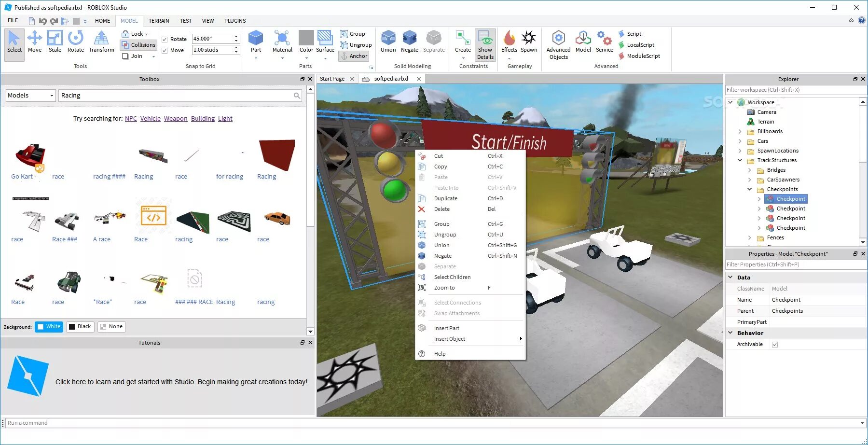The image size is (868, 445).
Task: Insert a Spawn location
Action: coord(529,42)
